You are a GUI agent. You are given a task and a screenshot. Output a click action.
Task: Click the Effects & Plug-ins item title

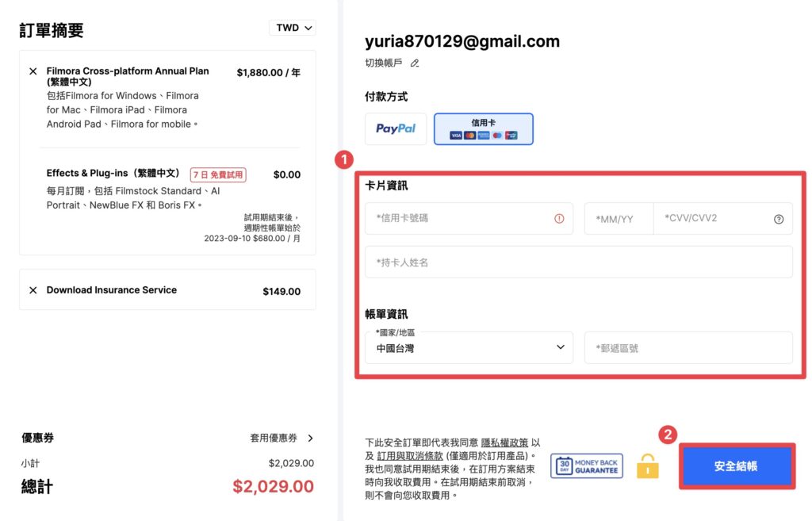click(113, 173)
